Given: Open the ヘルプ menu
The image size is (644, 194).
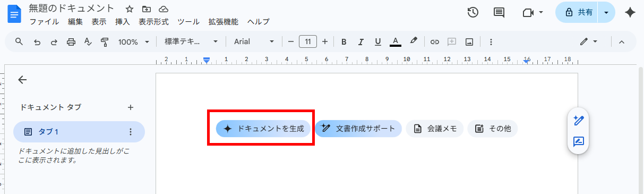Looking at the screenshot, I should point(259,22).
